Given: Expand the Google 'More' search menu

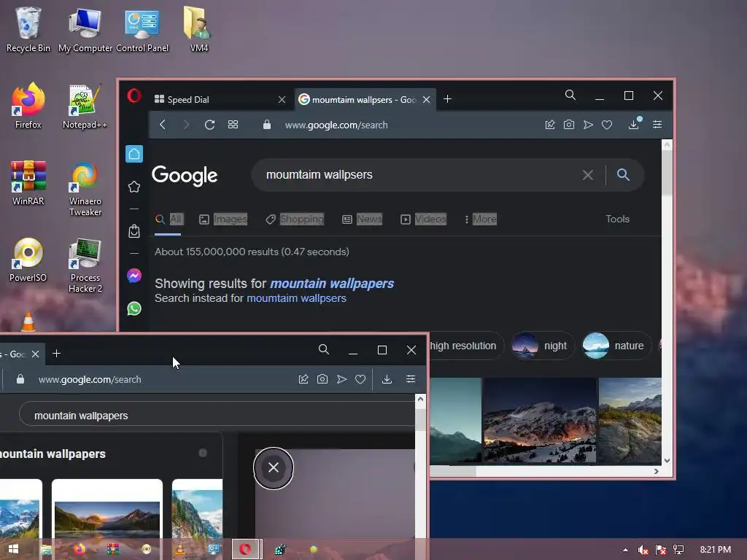Looking at the screenshot, I should coord(481,219).
